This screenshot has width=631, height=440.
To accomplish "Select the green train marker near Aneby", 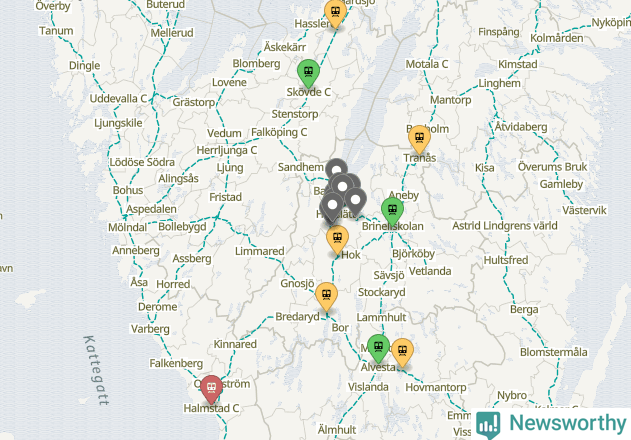I will point(392,211).
